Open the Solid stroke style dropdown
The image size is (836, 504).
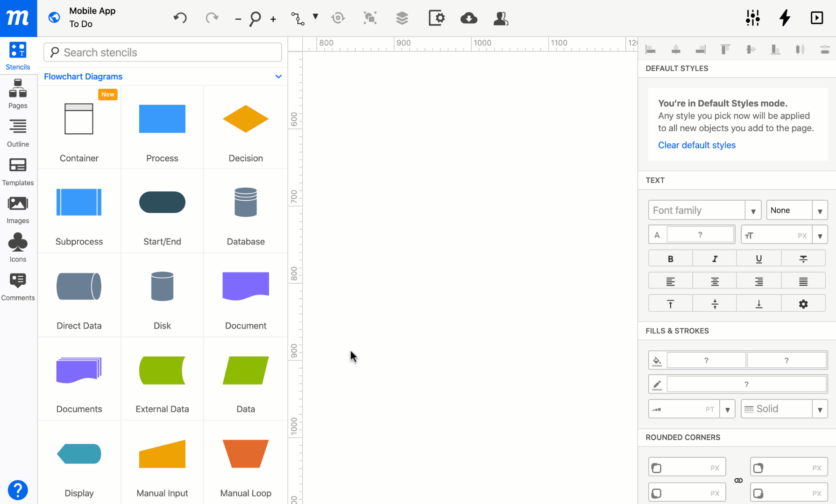click(x=820, y=408)
